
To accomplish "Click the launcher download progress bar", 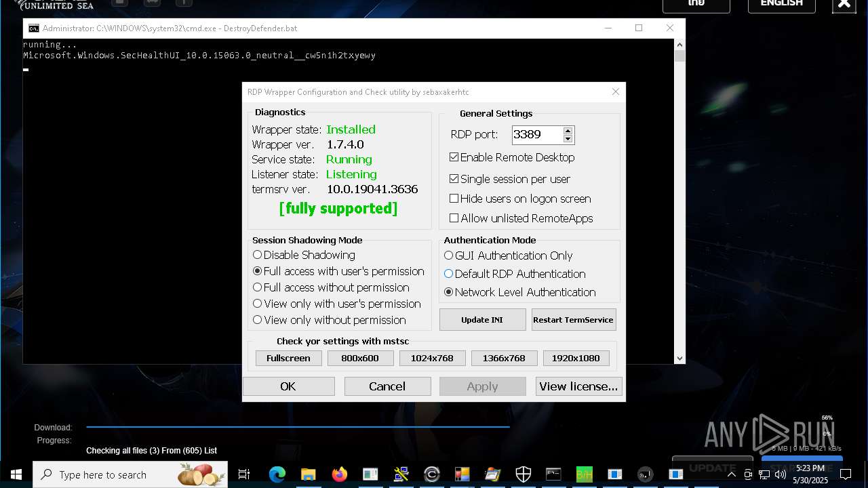I will pos(298,427).
